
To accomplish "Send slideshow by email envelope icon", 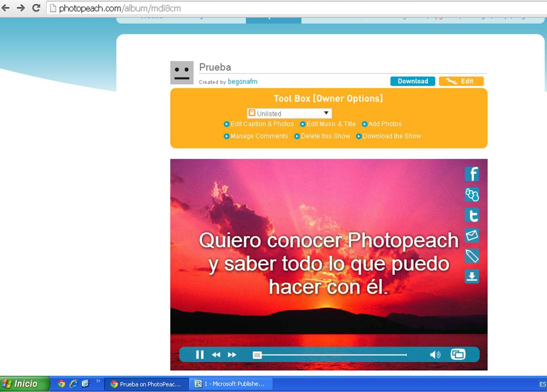I will [x=472, y=235].
